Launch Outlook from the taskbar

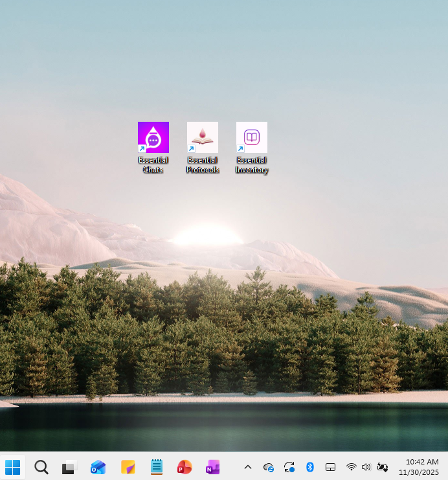pyautogui.click(x=98, y=467)
